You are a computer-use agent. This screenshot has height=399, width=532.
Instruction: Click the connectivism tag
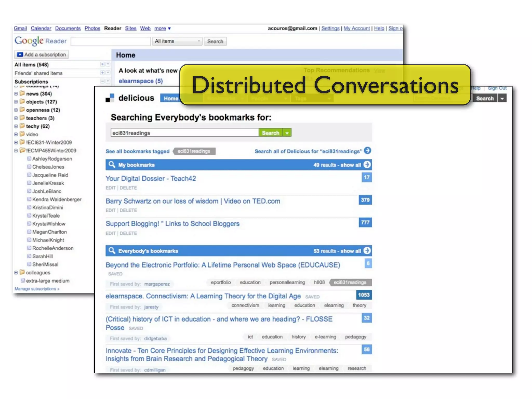point(245,305)
